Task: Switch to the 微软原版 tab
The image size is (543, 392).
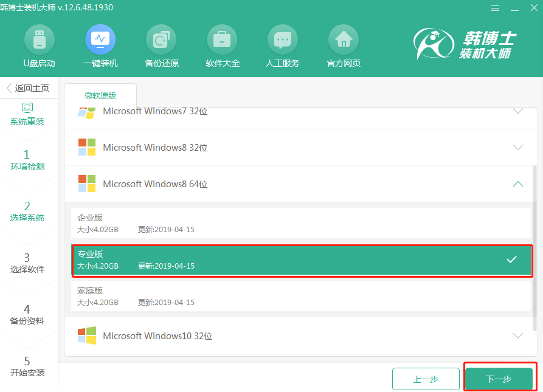Action: pos(100,95)
